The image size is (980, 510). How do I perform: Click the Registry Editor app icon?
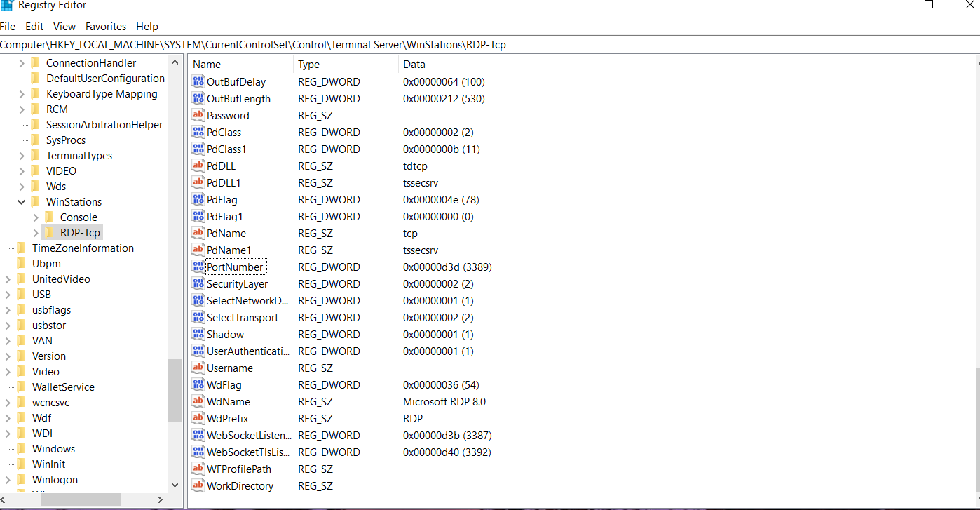point(7,6)
